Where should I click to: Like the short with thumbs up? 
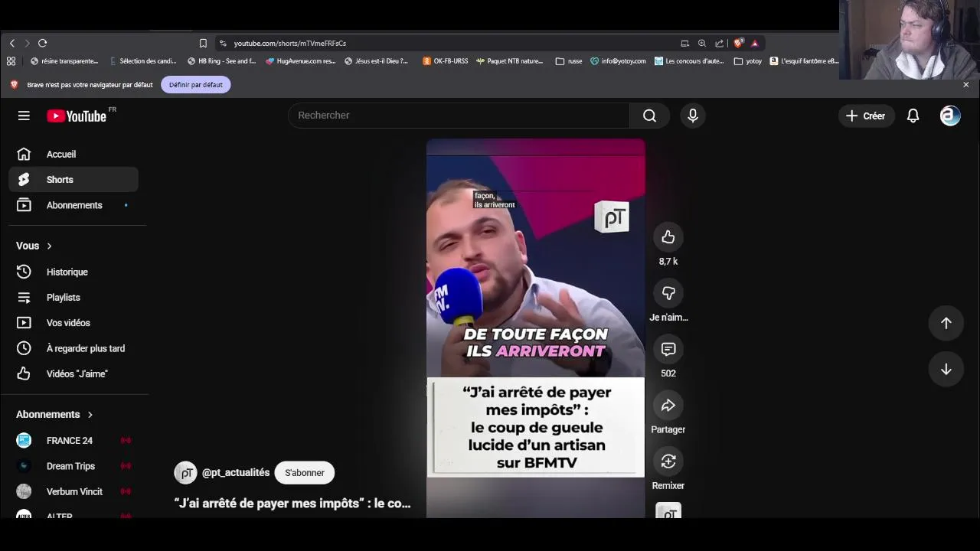668,237
